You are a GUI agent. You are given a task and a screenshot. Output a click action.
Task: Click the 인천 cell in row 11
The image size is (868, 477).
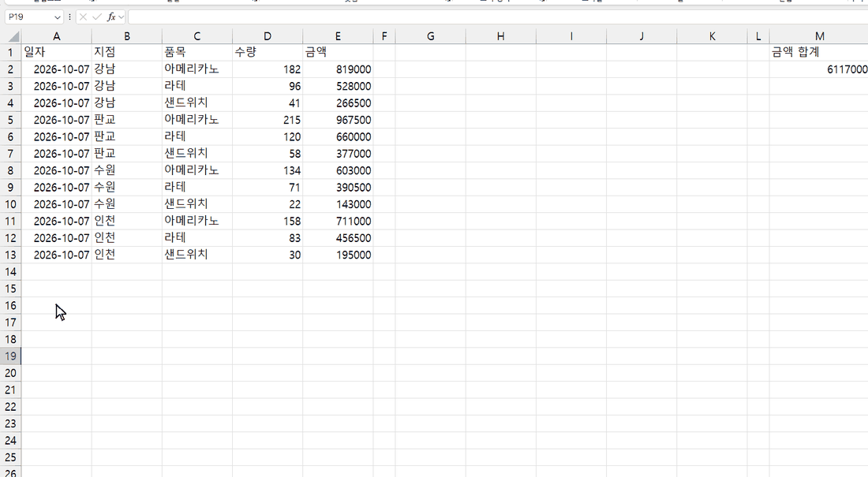pyautogui.click(x=127, y=222)
